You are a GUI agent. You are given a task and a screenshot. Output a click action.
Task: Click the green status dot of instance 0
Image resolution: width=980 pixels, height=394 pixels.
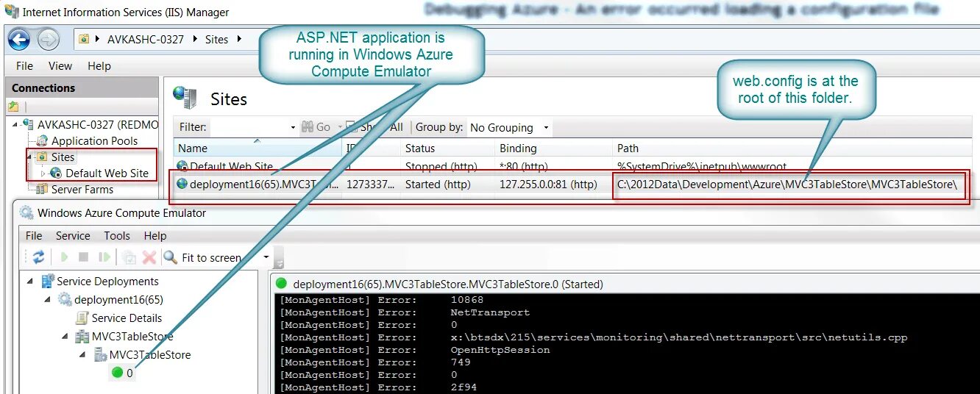(117, 373)
